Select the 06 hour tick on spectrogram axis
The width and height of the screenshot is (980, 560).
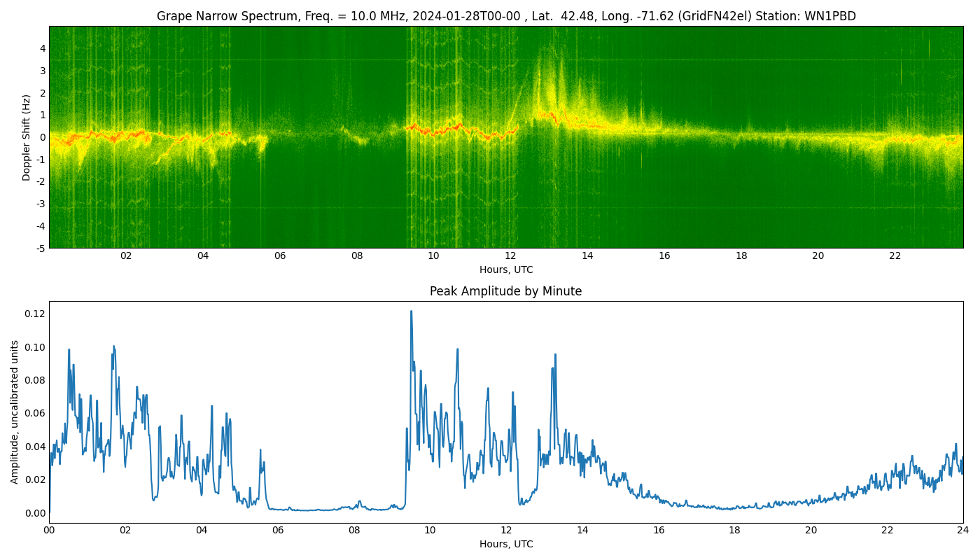(280, 256)
